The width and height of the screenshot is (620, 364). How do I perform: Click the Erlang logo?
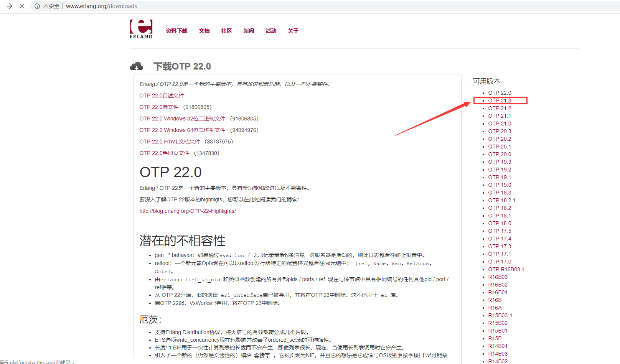[x=141, y=29]
